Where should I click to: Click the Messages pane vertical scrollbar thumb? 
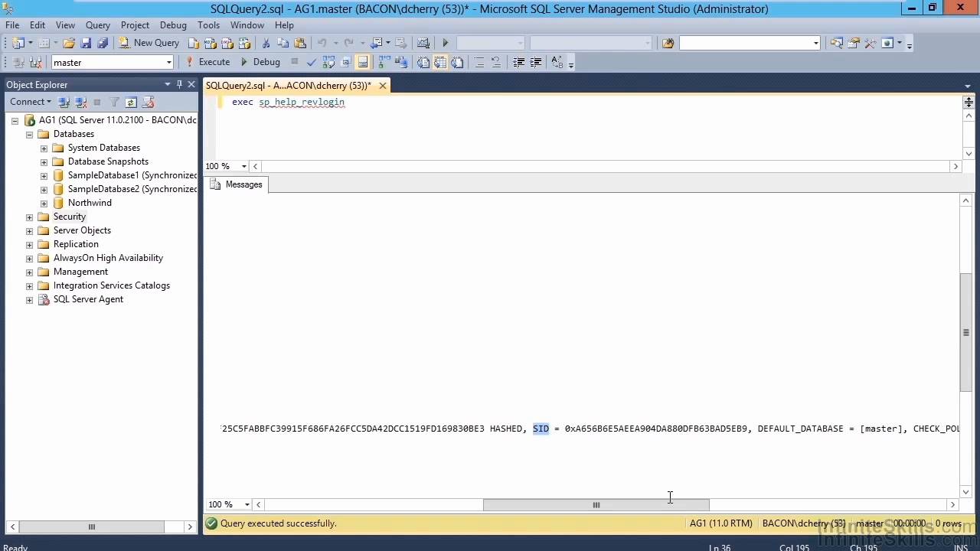click(x=965, y=332)
